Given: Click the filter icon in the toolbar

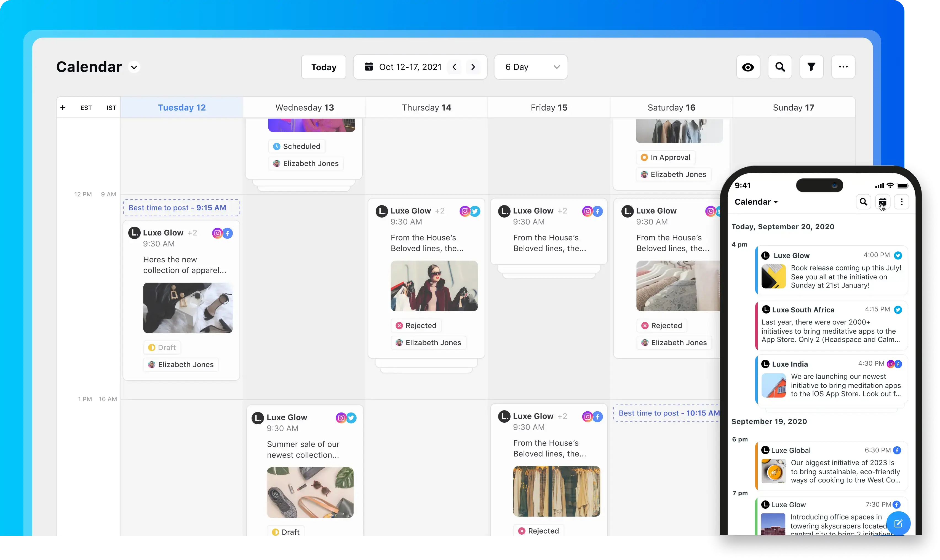Looking at the screenshot, I should click(x=812, y=67).
